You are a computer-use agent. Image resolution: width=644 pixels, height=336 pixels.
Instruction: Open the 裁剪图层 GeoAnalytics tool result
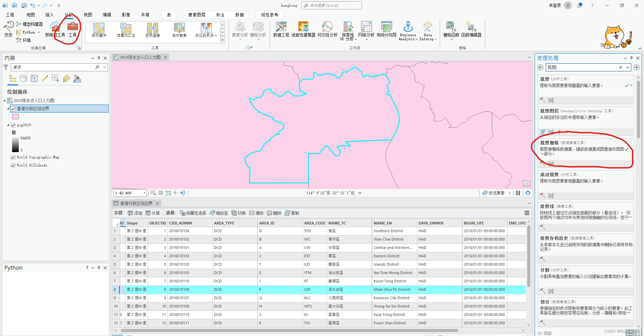585,121
